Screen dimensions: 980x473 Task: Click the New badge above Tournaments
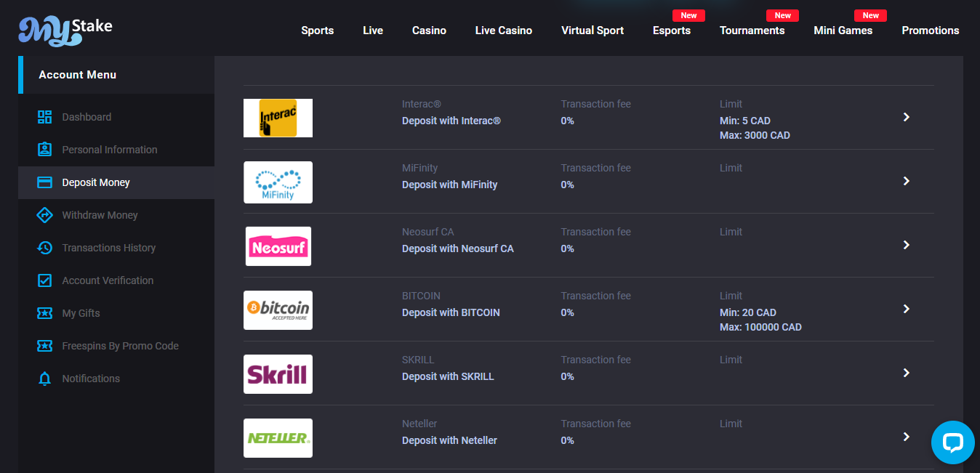[x=783, y=15]
